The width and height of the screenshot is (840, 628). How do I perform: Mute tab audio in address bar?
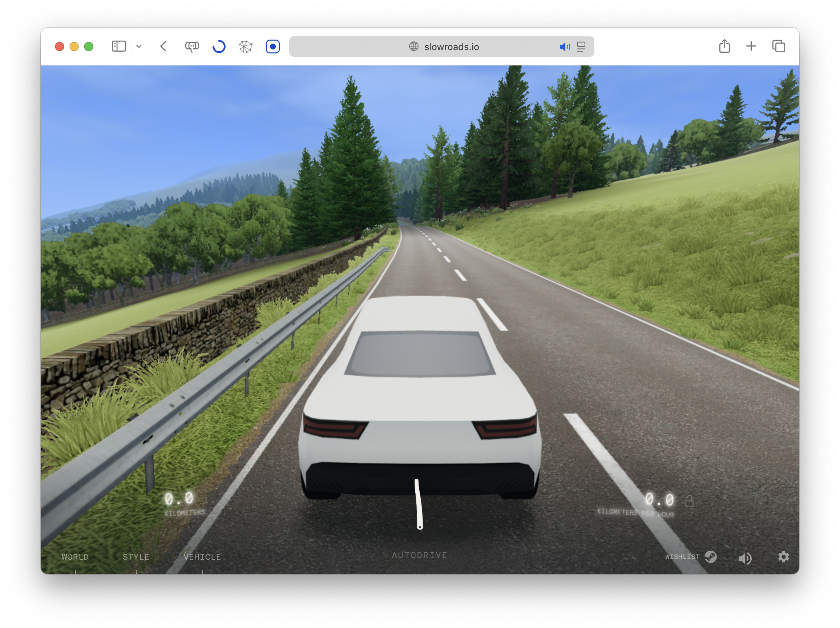pyautogui.click(x=564, y=47)
